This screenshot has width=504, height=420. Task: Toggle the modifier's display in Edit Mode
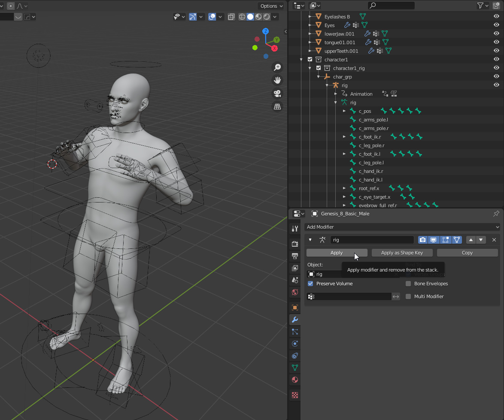coord(445,240)
